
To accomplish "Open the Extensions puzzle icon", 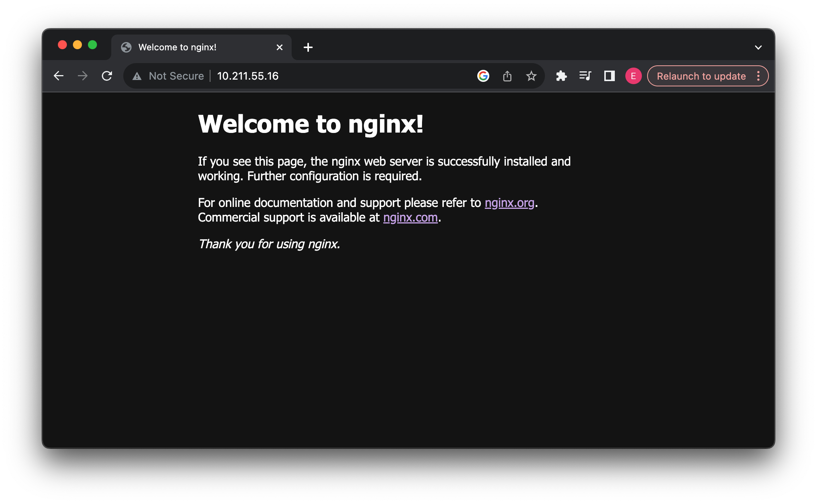I will pos(561,76).
